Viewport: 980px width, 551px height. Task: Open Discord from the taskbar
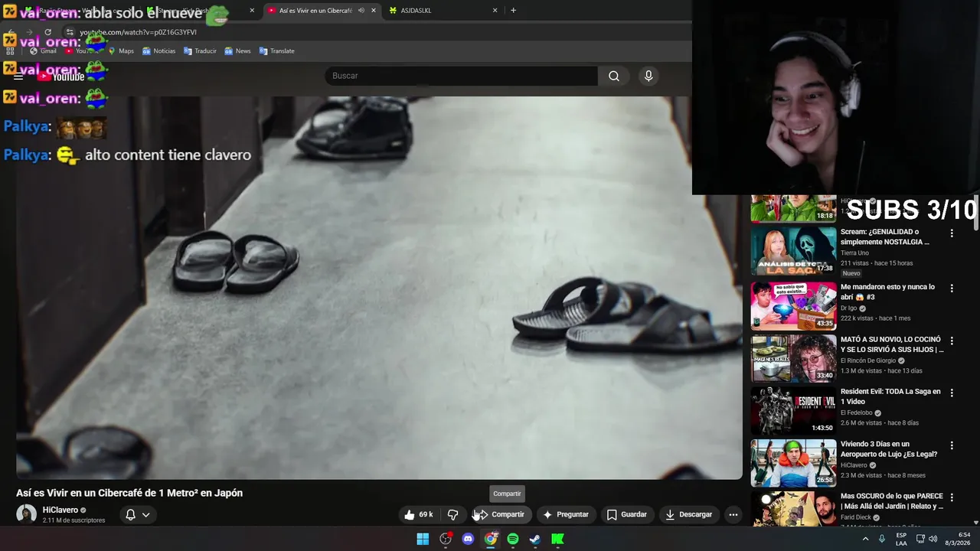coord(468,539)
